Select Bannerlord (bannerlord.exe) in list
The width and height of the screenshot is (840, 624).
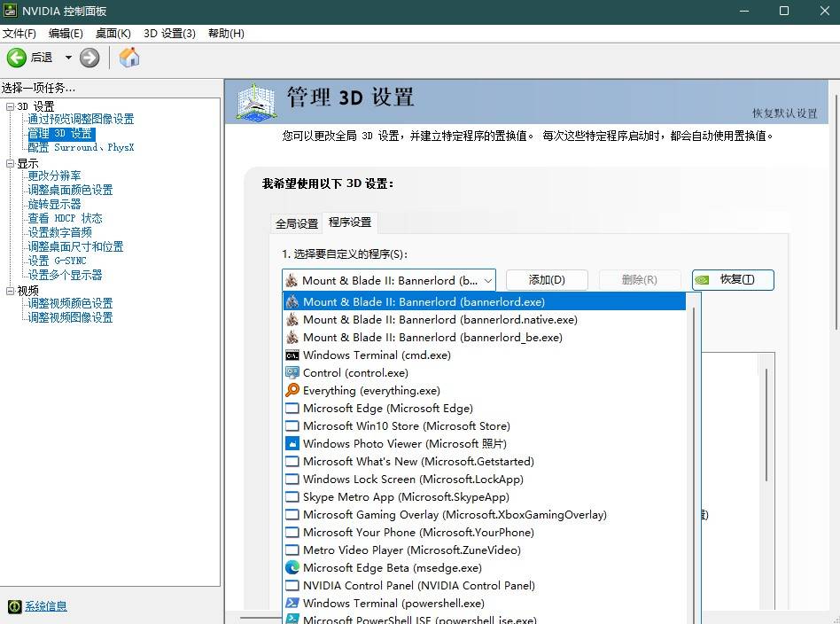tap(485, 302)
